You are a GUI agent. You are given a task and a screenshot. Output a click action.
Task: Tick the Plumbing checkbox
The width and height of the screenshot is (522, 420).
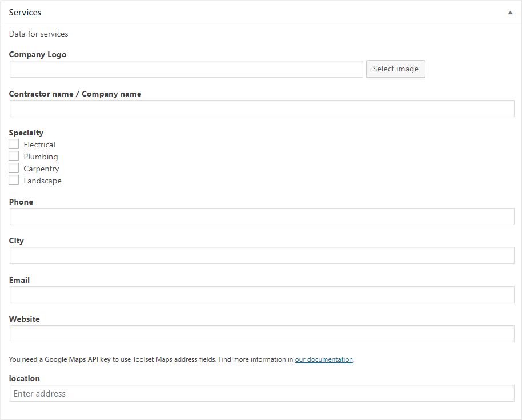click(x=14, y=157)
